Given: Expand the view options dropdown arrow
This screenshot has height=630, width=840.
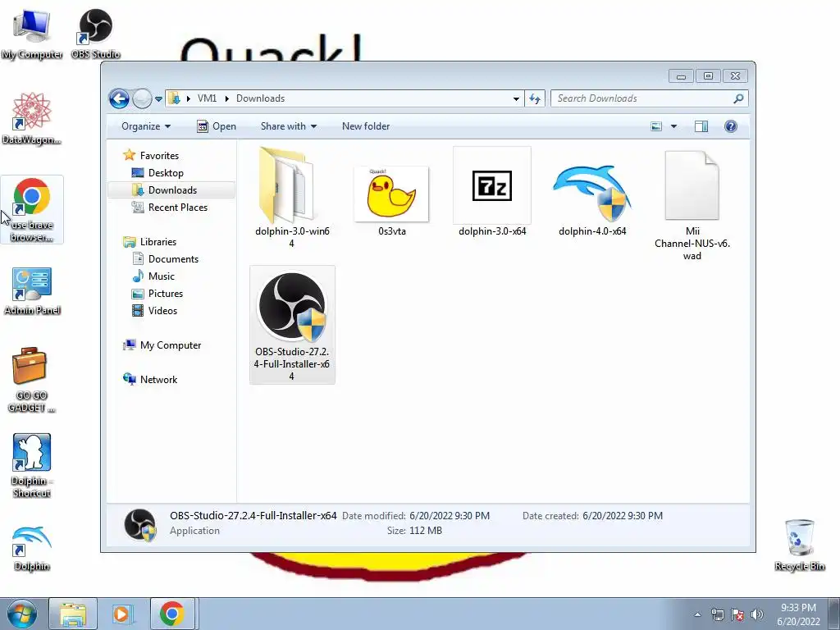Looking at the screenshot, I should tap(674, 126).
